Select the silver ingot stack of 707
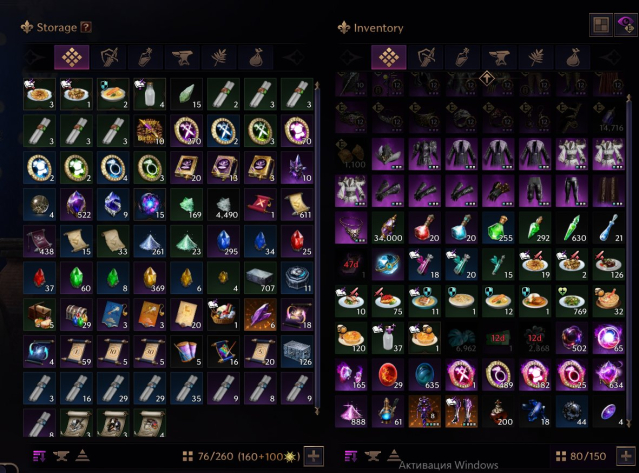The image size is (639, 473). (x=260, y=278)
